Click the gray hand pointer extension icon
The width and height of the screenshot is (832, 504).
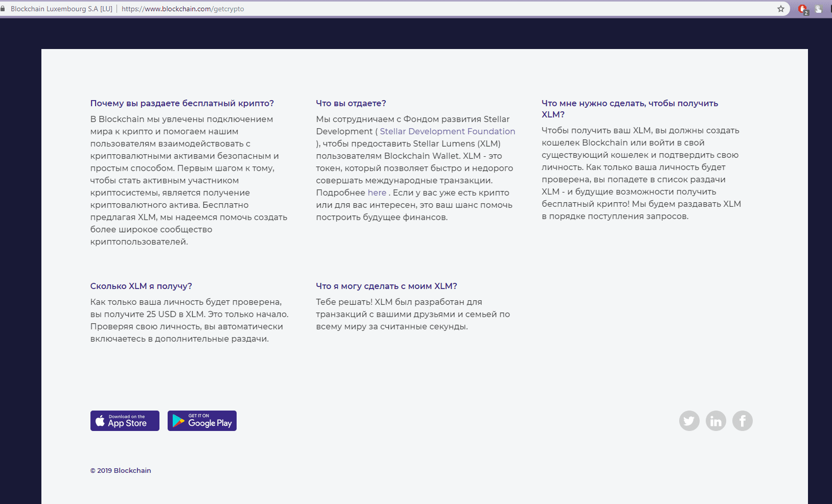818,9
